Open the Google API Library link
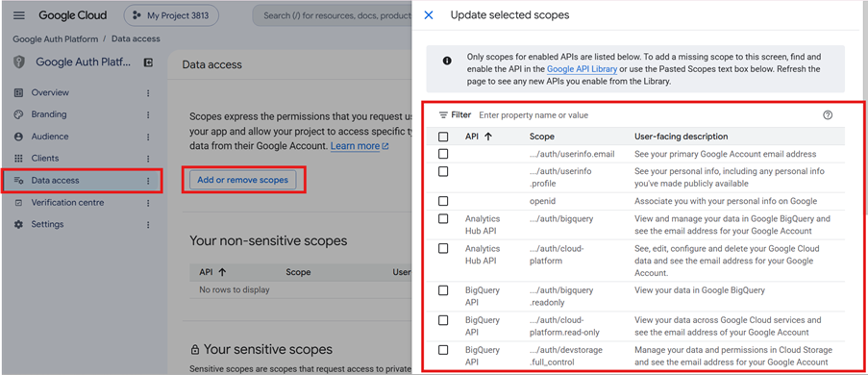The image size is (868, 375). pos(582,69)
